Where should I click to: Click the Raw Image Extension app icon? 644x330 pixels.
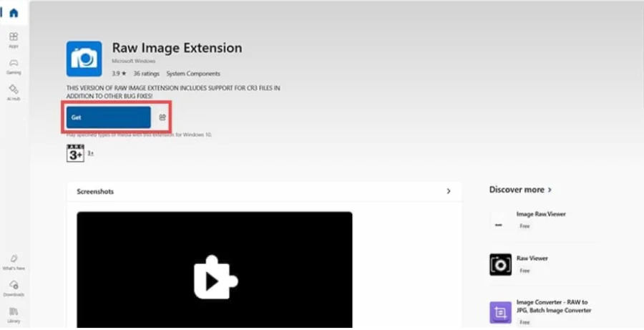point(84,59)
